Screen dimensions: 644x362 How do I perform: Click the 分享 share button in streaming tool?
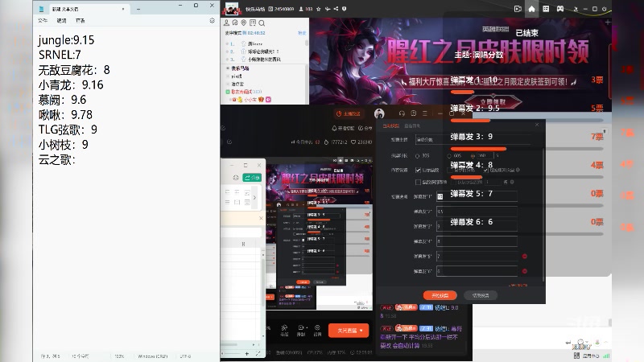pyautogui.click(x=365, y=128)
